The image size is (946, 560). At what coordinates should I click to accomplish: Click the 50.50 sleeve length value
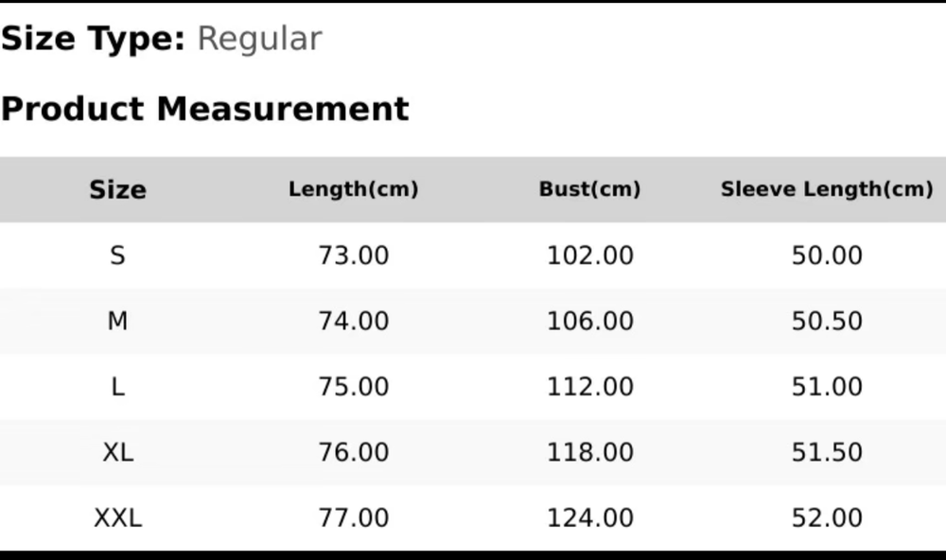coord(827,322)
